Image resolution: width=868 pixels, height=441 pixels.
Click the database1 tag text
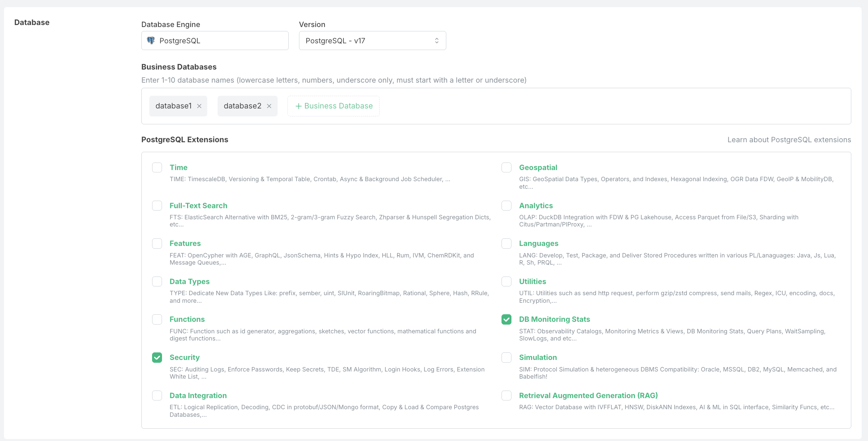point(174,106)
